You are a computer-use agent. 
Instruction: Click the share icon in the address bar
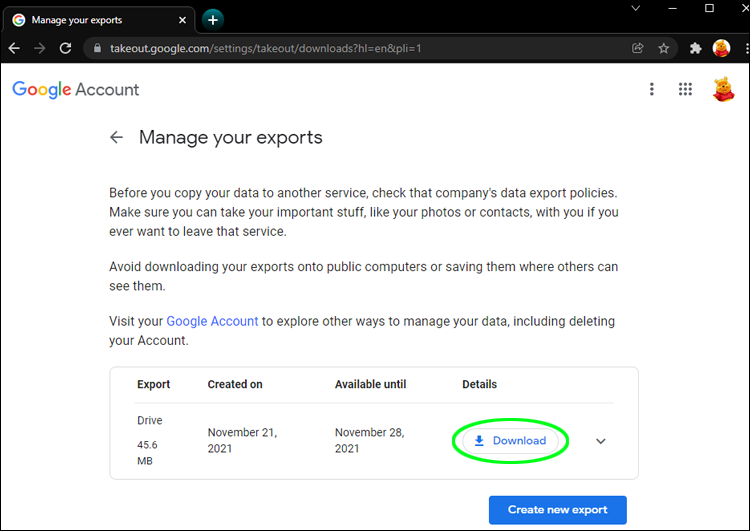[x=638, y=48]
